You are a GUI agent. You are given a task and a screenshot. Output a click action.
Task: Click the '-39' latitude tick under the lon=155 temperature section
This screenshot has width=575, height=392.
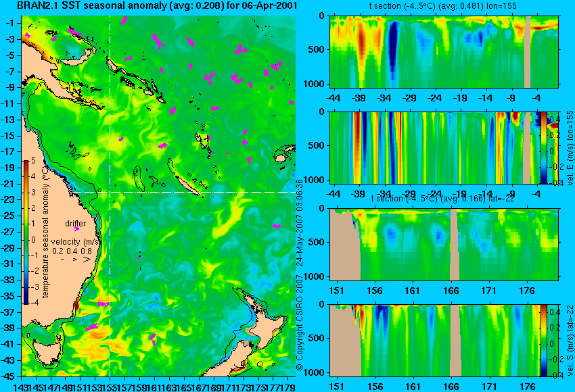(359, 98)
